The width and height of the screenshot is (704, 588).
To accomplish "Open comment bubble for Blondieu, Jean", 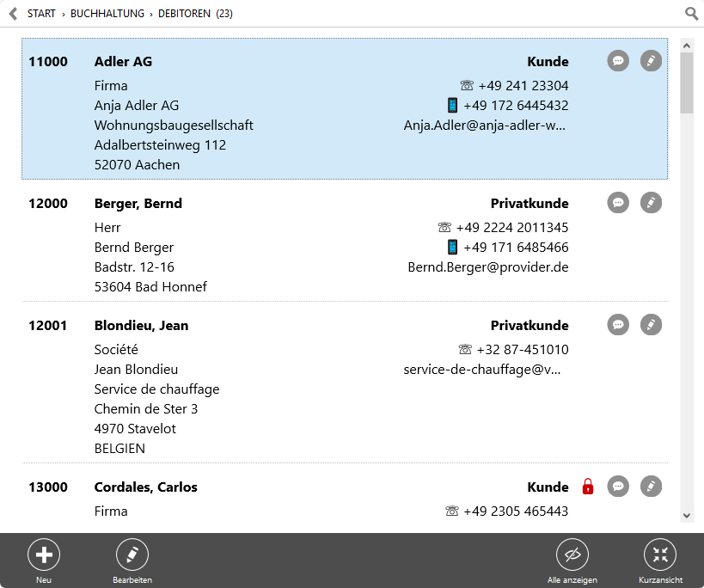I will [x=618, y=325].
